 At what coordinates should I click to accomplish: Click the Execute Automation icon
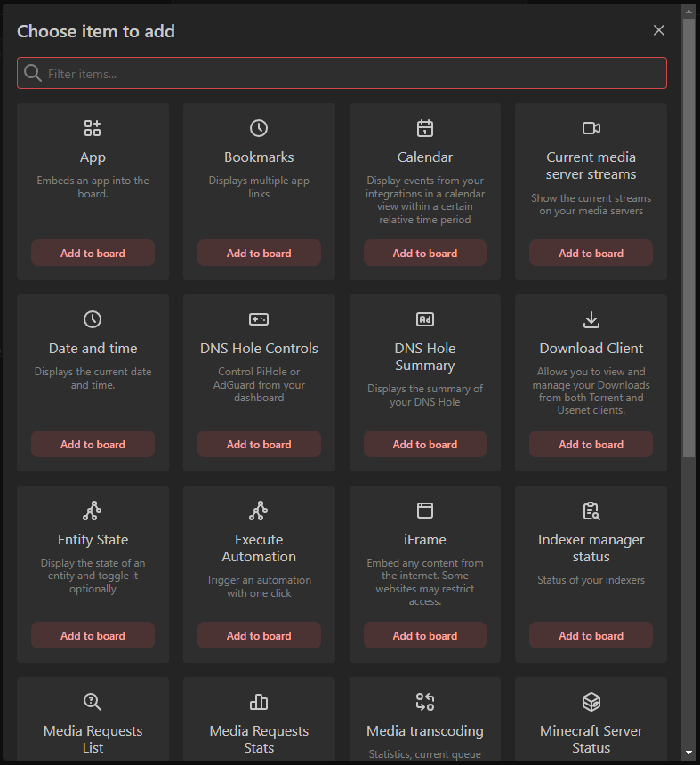(x=259, y=511)
